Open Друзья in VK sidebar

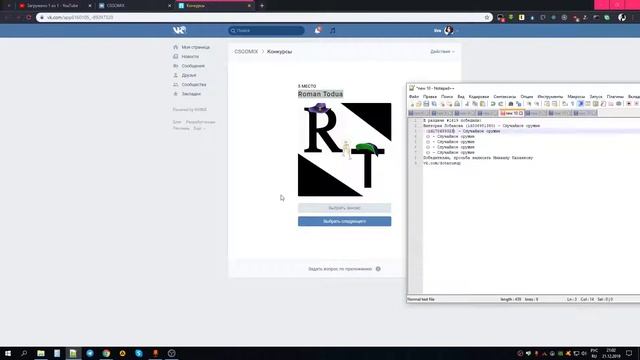coord(184,75)
